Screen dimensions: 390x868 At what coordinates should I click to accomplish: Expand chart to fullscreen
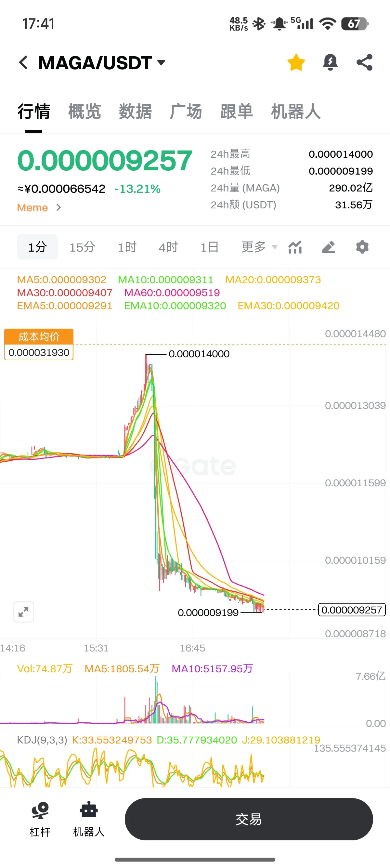pyautogui.click(x=23, y=612)
